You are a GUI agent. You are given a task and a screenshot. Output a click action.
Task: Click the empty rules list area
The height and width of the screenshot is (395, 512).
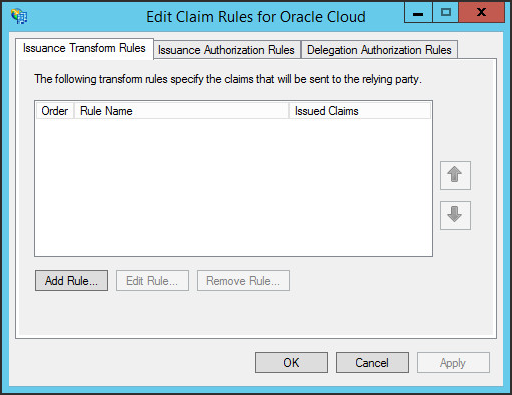(x=233, y=187)
